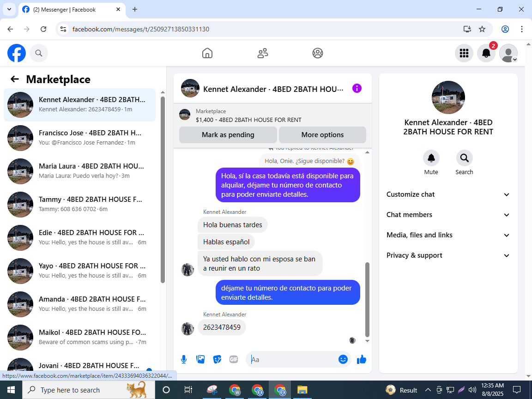Open the Edie conversation

click(80, 237)
